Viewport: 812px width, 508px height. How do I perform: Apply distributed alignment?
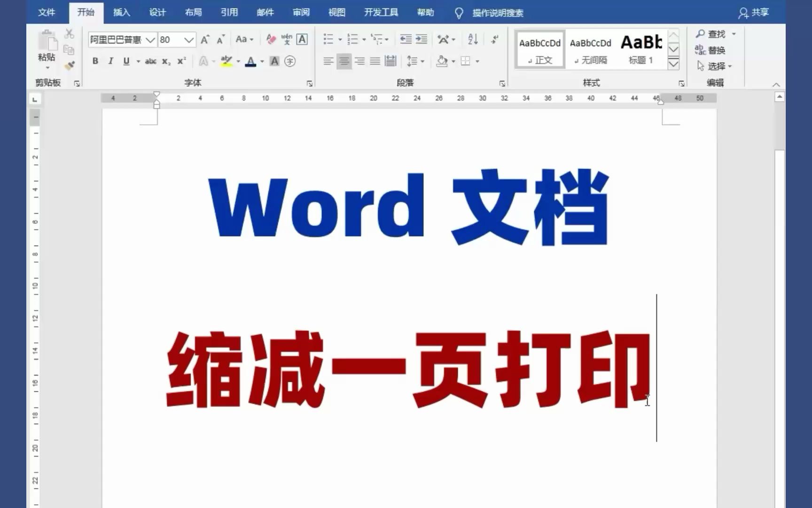click(x=390, y=61)
